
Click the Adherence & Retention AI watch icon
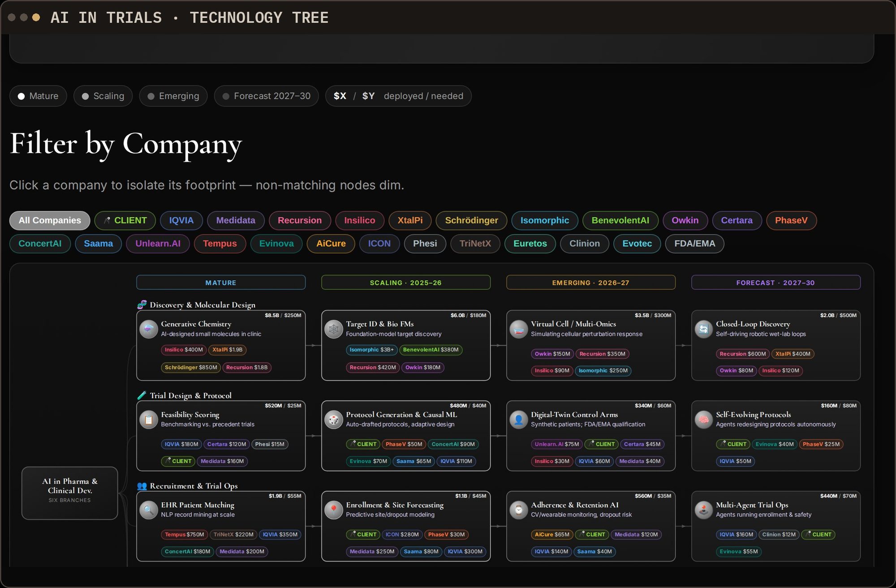518,510
